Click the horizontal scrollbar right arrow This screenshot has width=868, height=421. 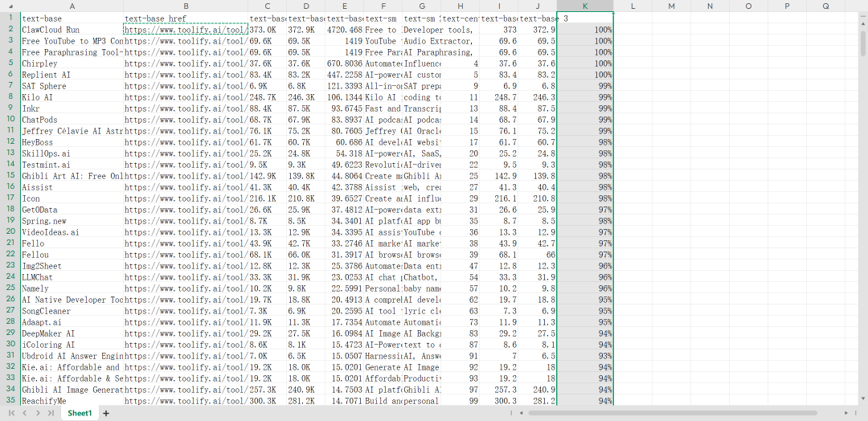pos(846,413)
